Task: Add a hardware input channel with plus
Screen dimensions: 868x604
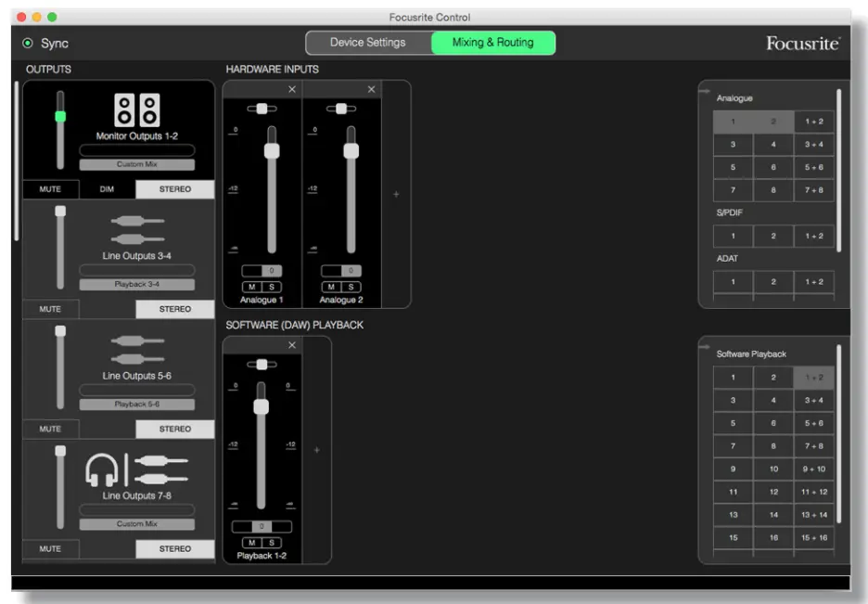Action: [396, 194]
